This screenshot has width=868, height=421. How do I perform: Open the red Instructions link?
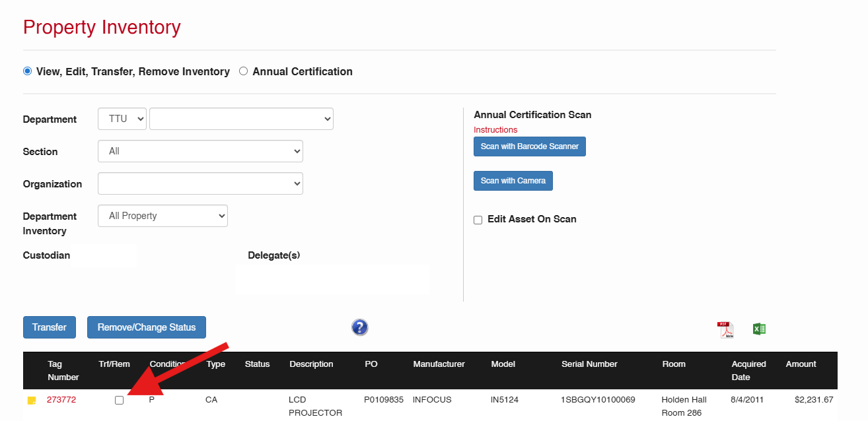(495, 130)
